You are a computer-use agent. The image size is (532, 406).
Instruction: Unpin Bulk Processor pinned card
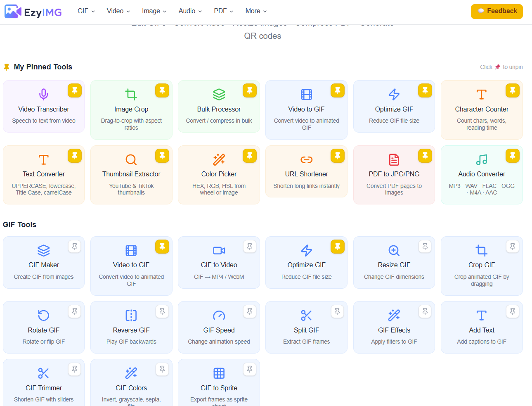pos(250,90)
